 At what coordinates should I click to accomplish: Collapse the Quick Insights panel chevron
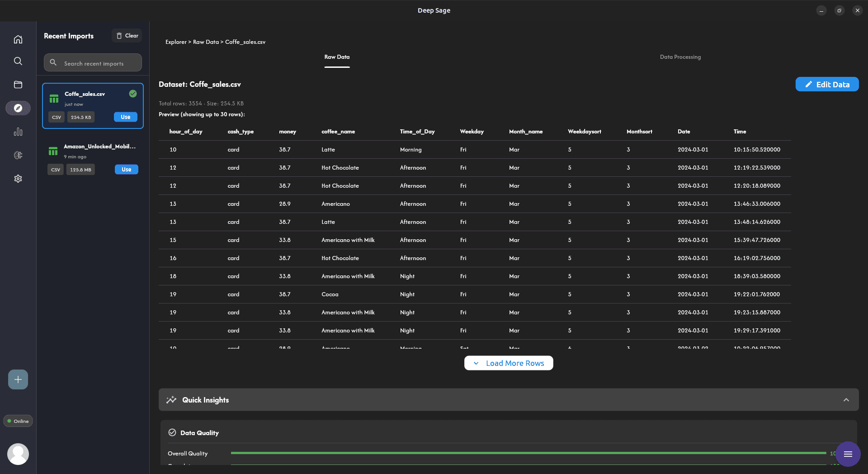846,400
